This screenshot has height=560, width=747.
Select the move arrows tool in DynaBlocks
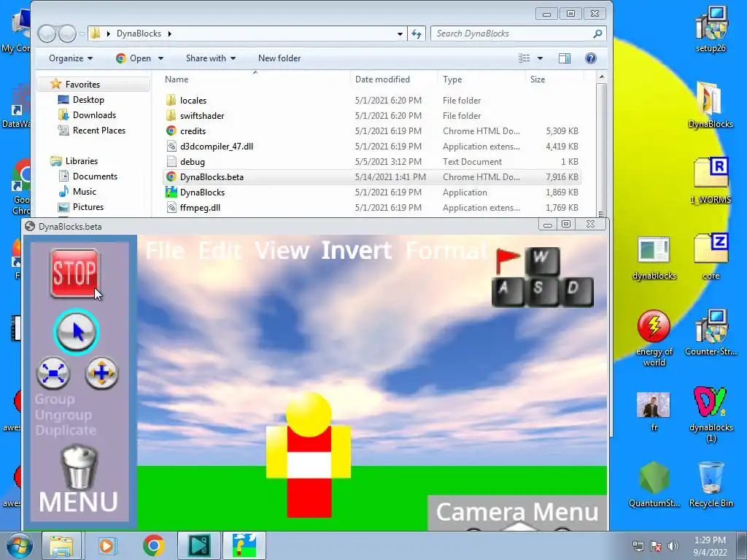[101, 373]
